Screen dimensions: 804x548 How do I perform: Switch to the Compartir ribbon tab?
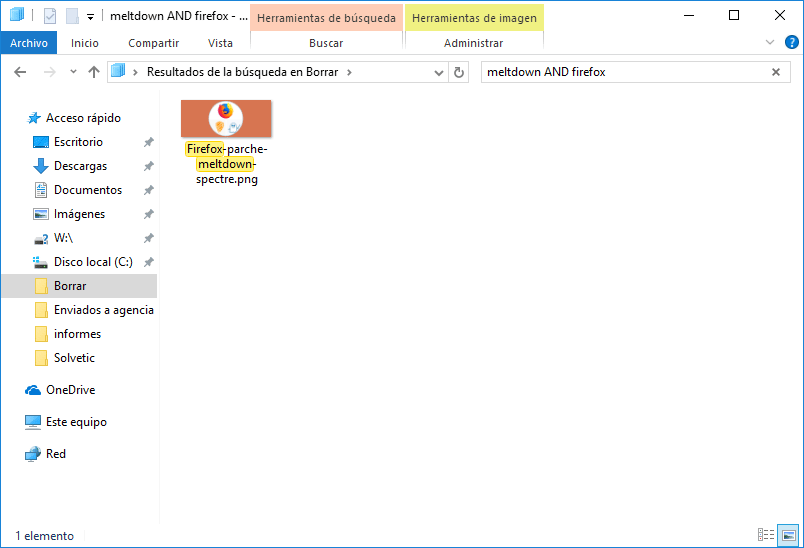(x=153, y=43)
